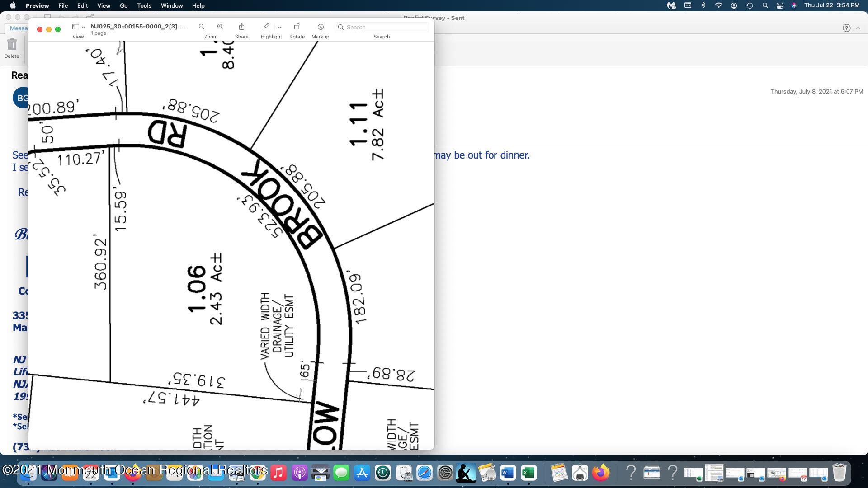Open System Preferences from the Dock
Viewport: 868px width, 488px height.
pos(445,473)
